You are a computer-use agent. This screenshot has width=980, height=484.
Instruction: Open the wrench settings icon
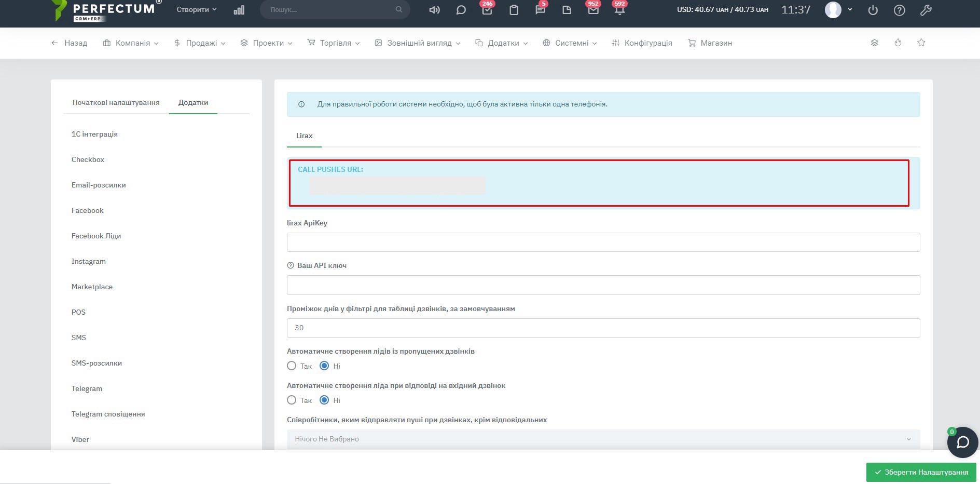click(x=926, y=10)
